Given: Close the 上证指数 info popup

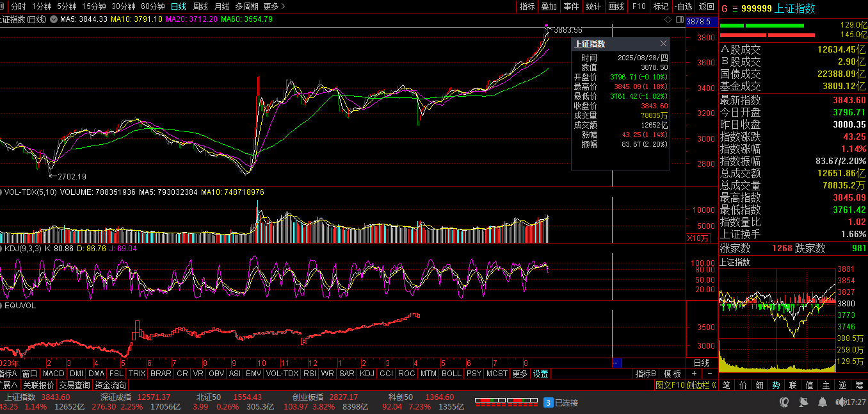Looking at the screenshot, I should [x=663, y=44].
